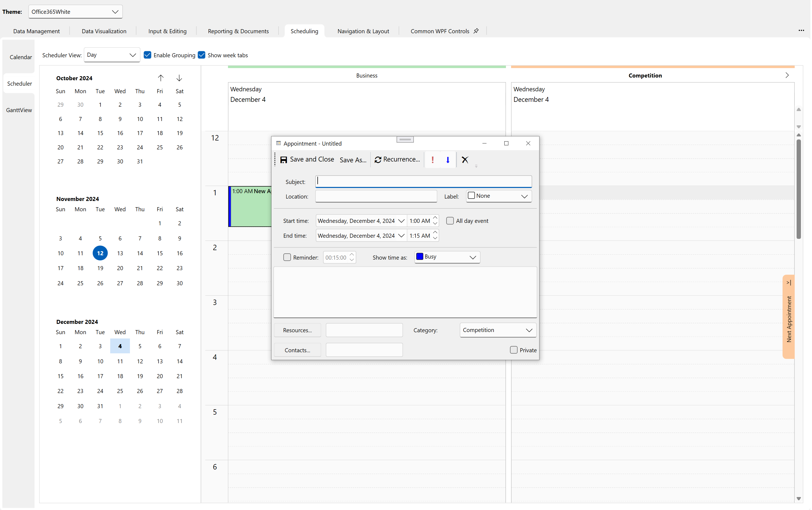Open the Reporting & Documents tab
The height and width of the screenshot is (510, 812).
click(x=239, y=31)
